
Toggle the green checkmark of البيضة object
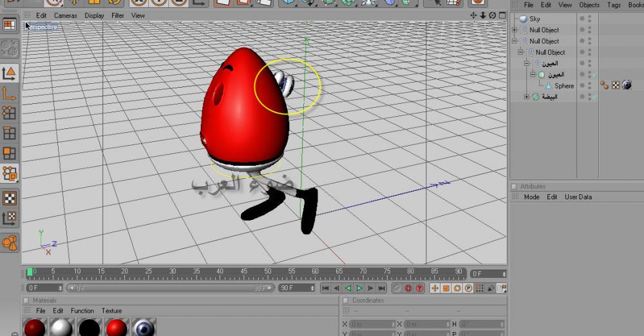coord(595,97)
